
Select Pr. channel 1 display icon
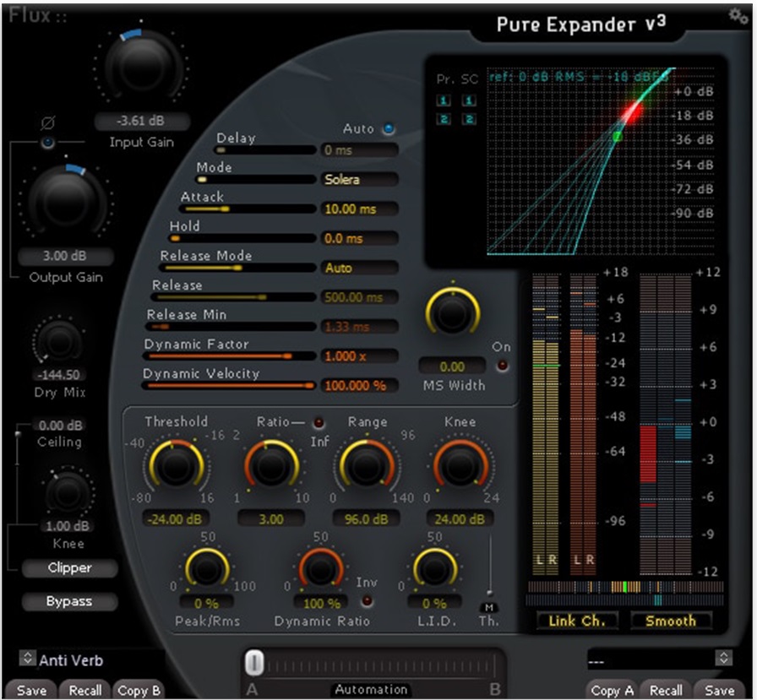point(444,100)
